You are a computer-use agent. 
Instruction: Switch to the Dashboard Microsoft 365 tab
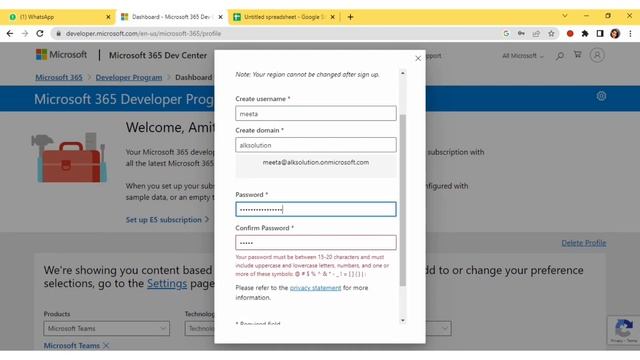pyautogui.click(x=170, y=17)
